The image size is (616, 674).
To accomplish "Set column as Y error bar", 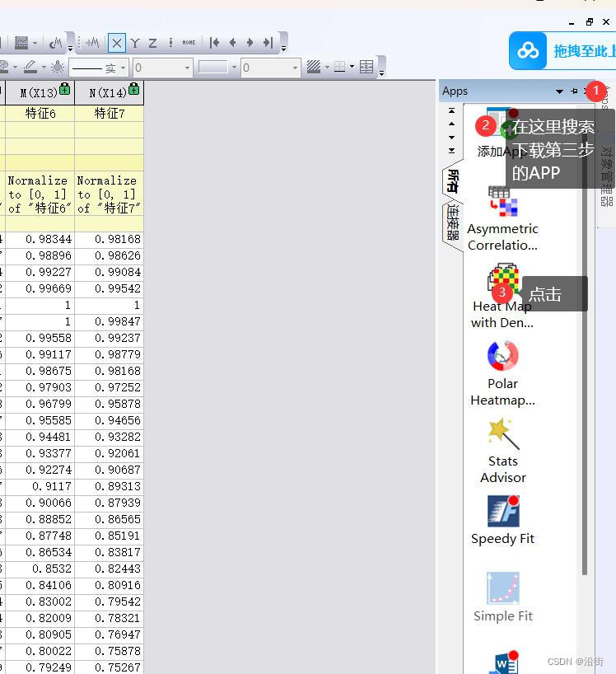I will [x=170, y=43].
